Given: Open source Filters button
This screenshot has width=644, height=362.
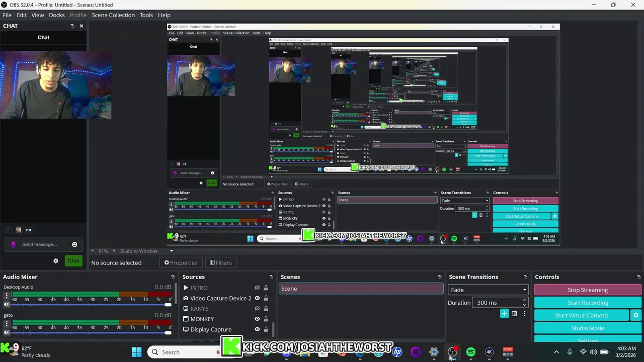Looking at the screenshot, I should tap(220, 262).
